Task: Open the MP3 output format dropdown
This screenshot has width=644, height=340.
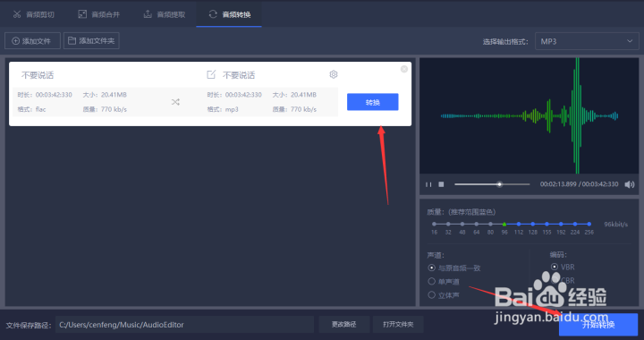Action: tap(587, 41)
